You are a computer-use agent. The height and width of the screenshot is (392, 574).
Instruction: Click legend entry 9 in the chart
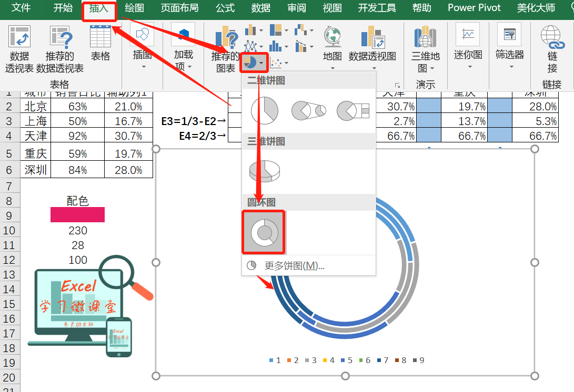(x=418, y=360)
